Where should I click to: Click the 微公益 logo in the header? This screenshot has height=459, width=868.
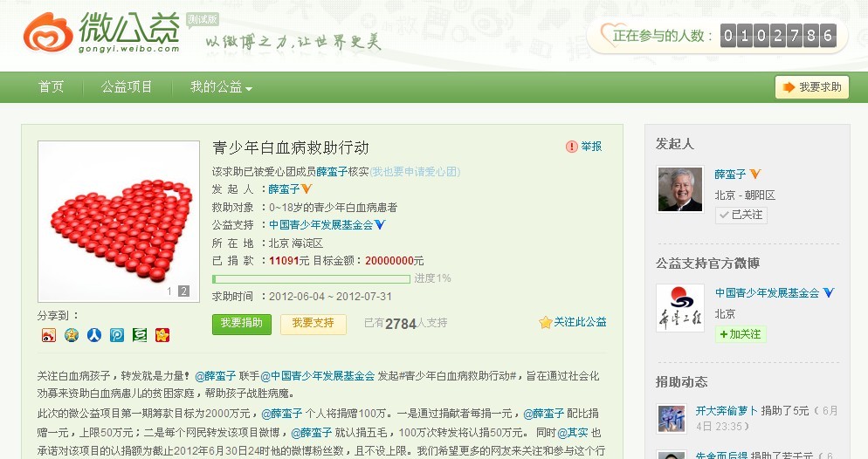[101, 33]
